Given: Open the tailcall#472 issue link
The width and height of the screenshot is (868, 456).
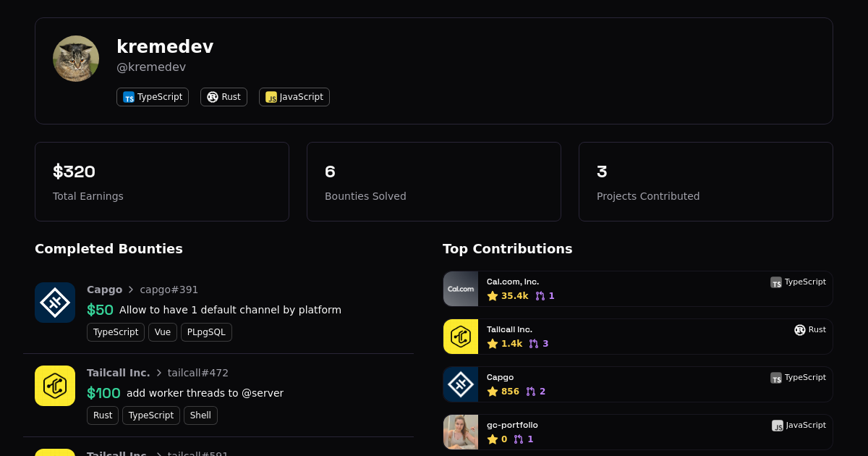Looking at the screenshot, I should click(198, 373).
